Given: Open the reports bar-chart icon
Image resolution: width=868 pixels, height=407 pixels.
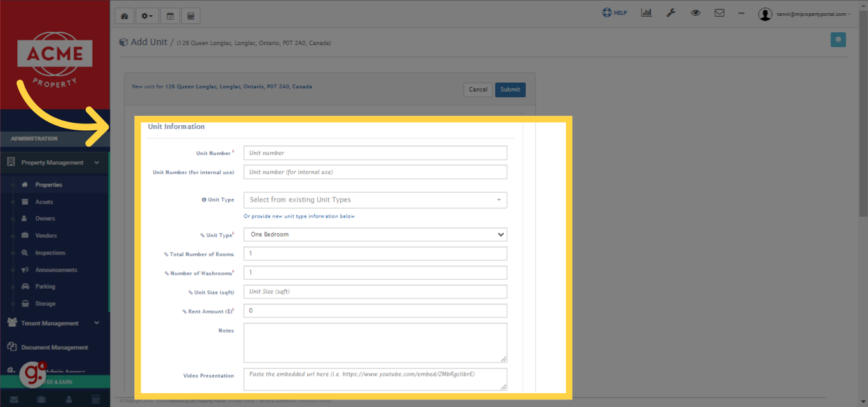Looking at the screenshot, I should tap(646, 12).
